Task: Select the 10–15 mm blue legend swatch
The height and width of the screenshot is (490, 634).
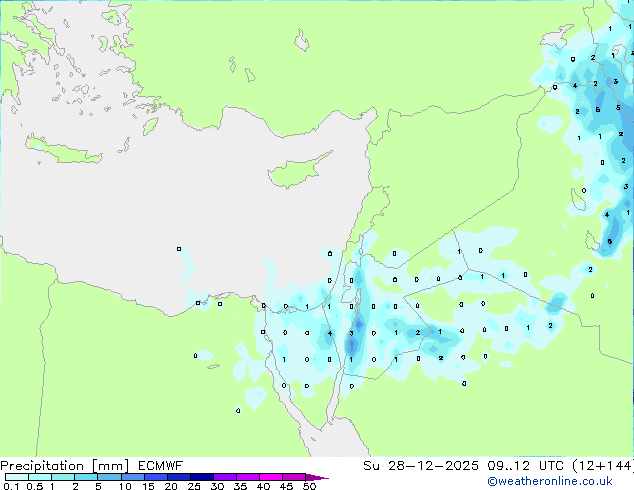Action: (x=132, y=477)
